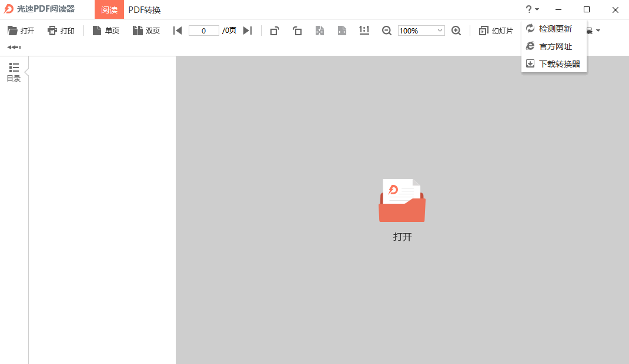Switch to the PDF转换 tab
This screenshot has width=629, height=364.
coord(145,9)
